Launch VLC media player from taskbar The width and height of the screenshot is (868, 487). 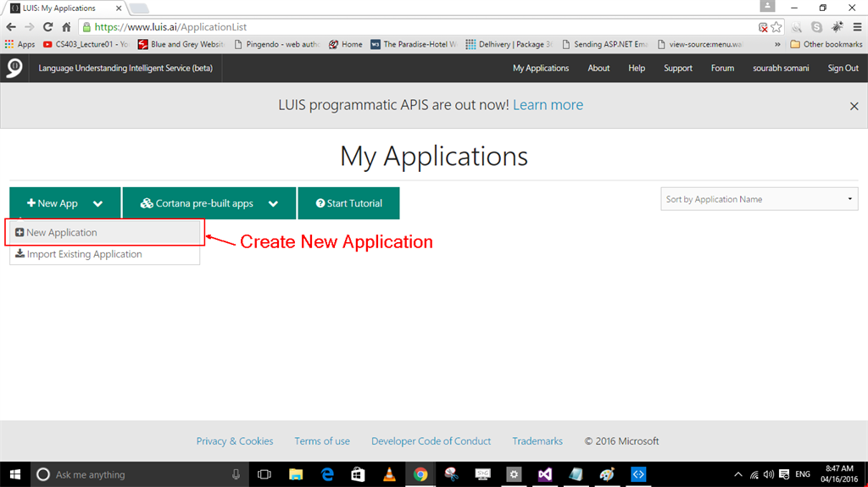(389, 474)
